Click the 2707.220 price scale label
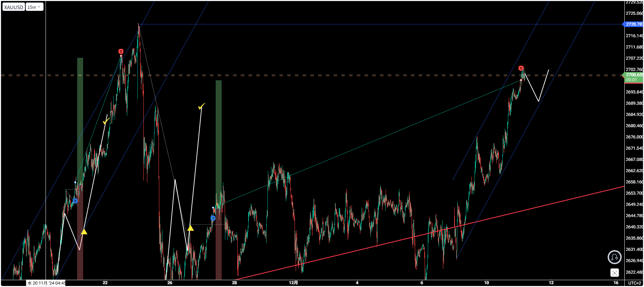 point(634,58)
